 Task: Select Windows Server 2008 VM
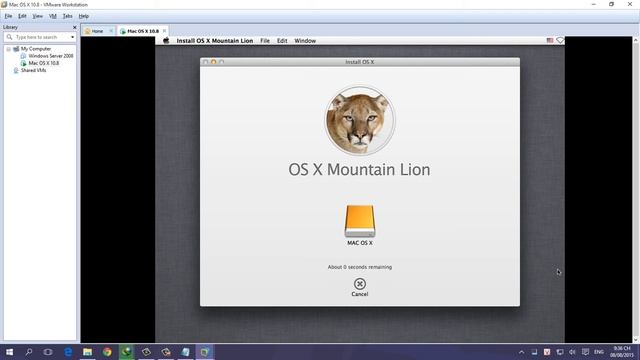(x=51, y=56)
